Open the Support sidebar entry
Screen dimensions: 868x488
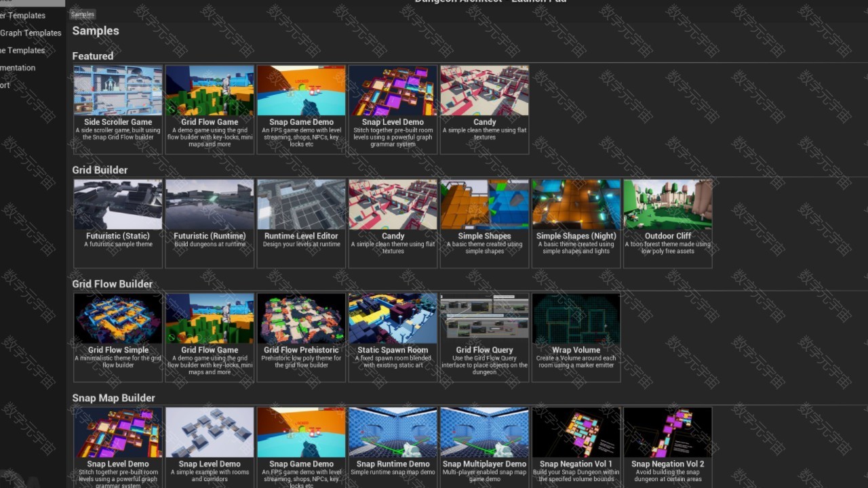click(5, 85)
